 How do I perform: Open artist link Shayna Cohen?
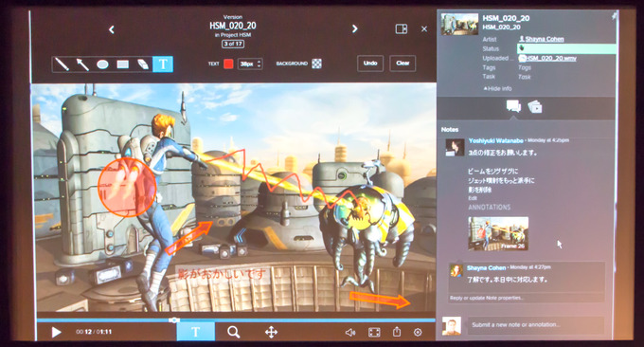(x=545, y=39)
